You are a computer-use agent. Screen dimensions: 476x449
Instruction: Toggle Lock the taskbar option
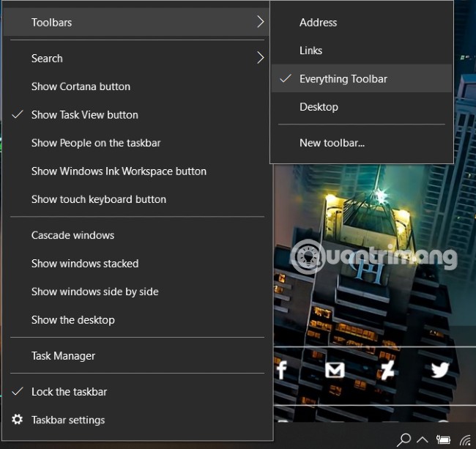(x=69, y=392)
